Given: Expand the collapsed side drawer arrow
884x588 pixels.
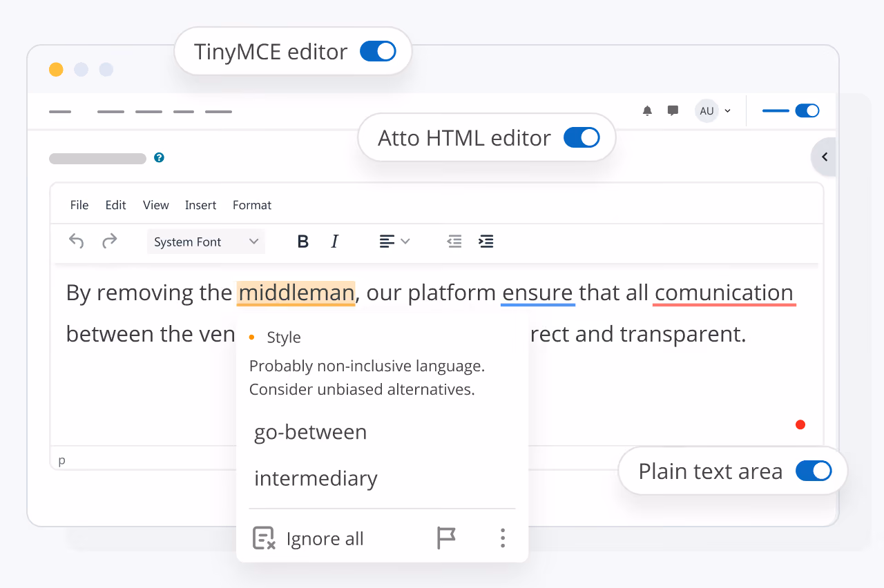Looking at the screenshot, I should click(824, 157).
